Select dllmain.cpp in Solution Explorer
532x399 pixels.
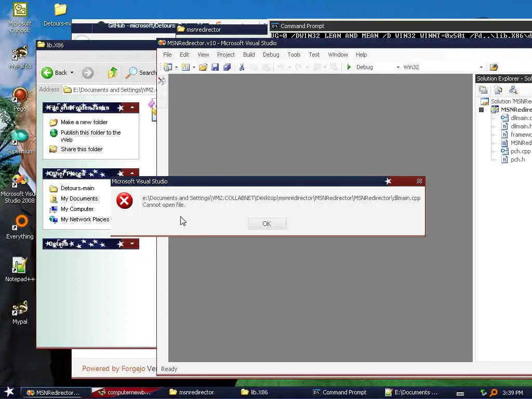click(x=521, y=118)
